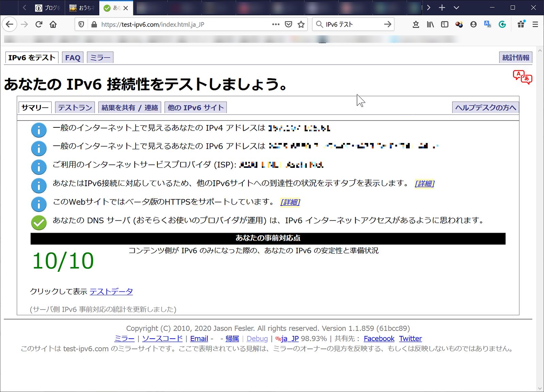Screen dimensions: 544x392
Task: Open the Library icon
Action: pyautogui.click(x=430, y=24)
